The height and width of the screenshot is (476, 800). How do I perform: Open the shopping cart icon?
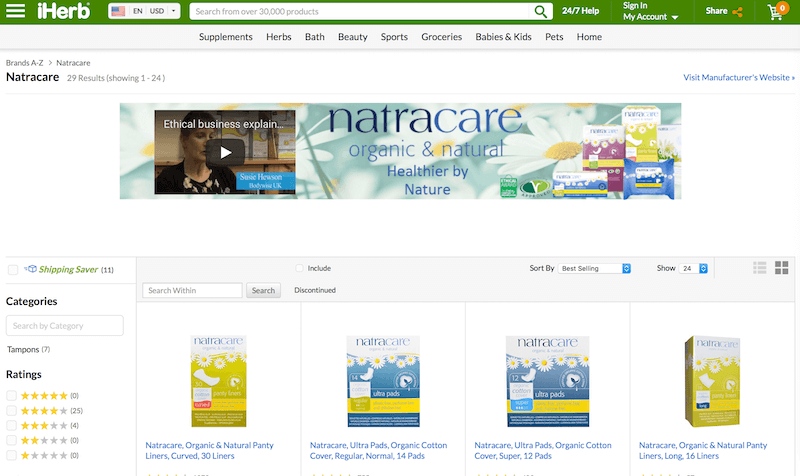777,11
